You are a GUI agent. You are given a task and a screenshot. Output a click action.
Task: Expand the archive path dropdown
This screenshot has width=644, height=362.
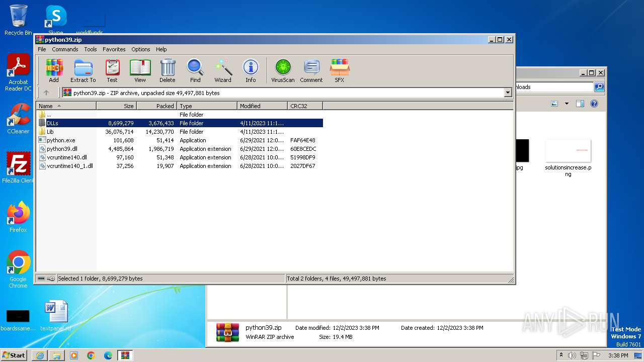coord(508,93)
